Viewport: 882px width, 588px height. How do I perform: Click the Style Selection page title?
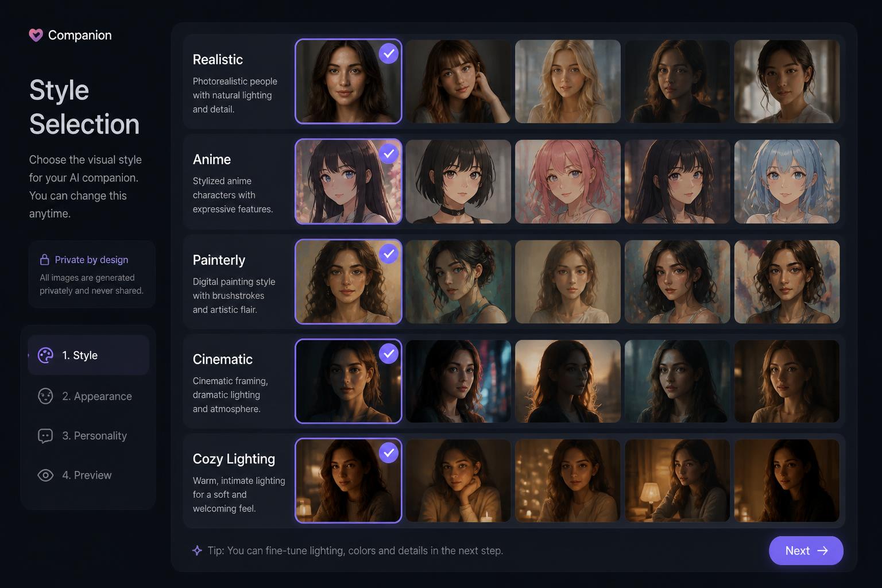[84, 107]
